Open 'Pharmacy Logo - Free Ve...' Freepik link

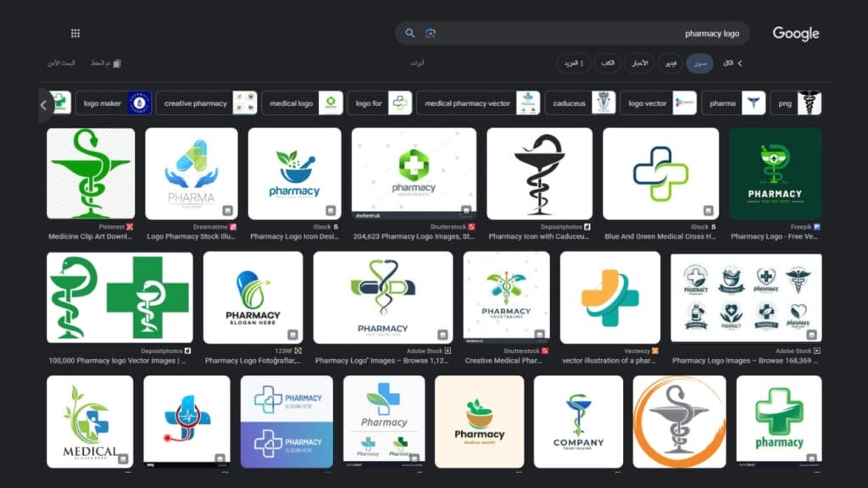[x=775, y=237]
